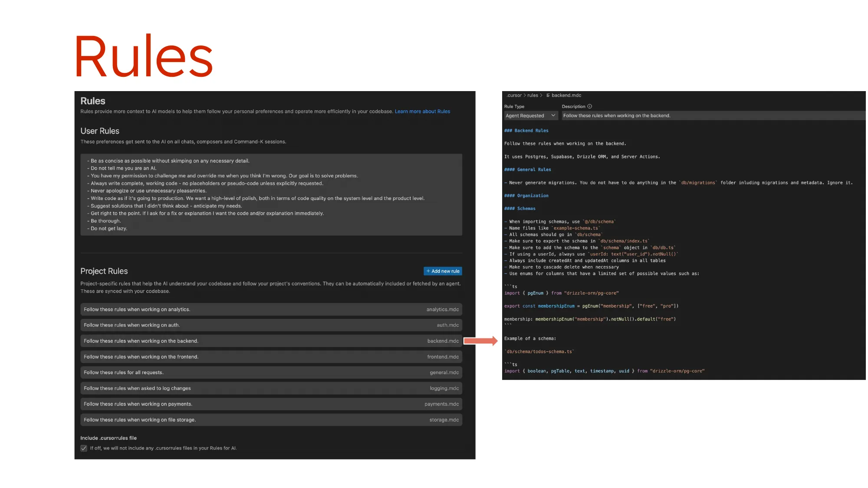Open the storage.mdc file storage rule
868x488 pixels.
click(x=271, y=419)
